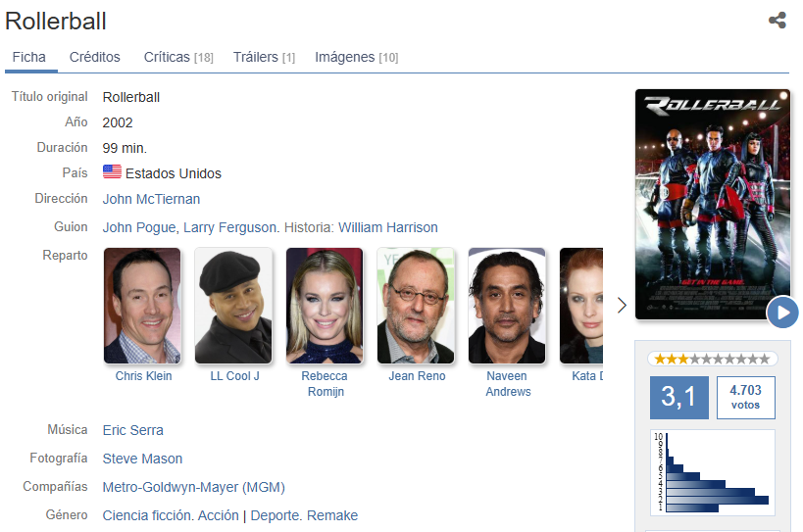Switch to the Créditos tab

coord(95,57)
